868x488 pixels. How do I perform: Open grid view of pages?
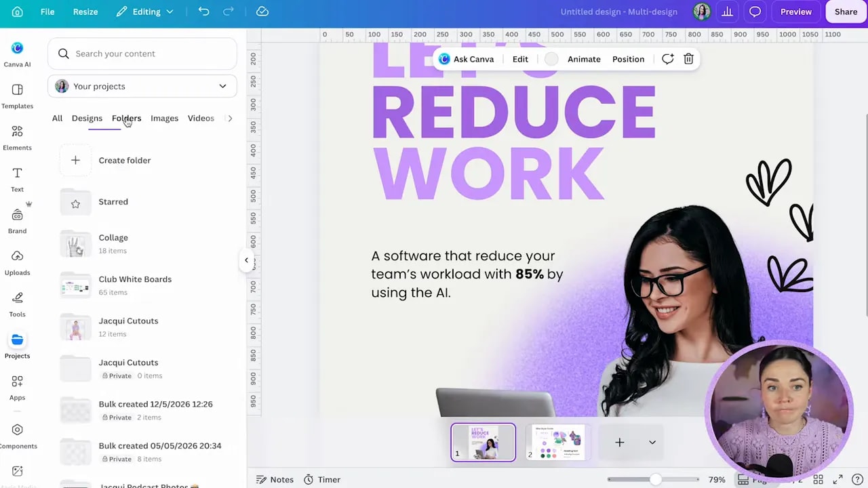(x=818, y=480)
